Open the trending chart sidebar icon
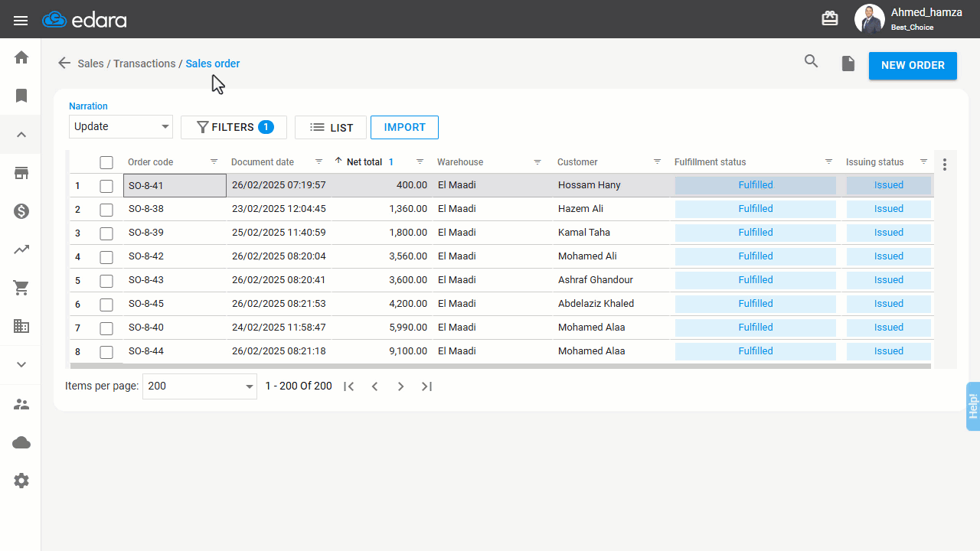The height and width of the screenshot is (551, 980). pos(21,249)
